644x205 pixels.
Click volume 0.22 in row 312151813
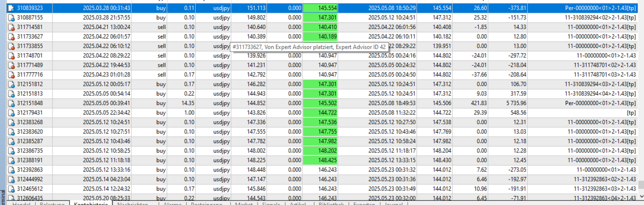[x=188, y=94]
